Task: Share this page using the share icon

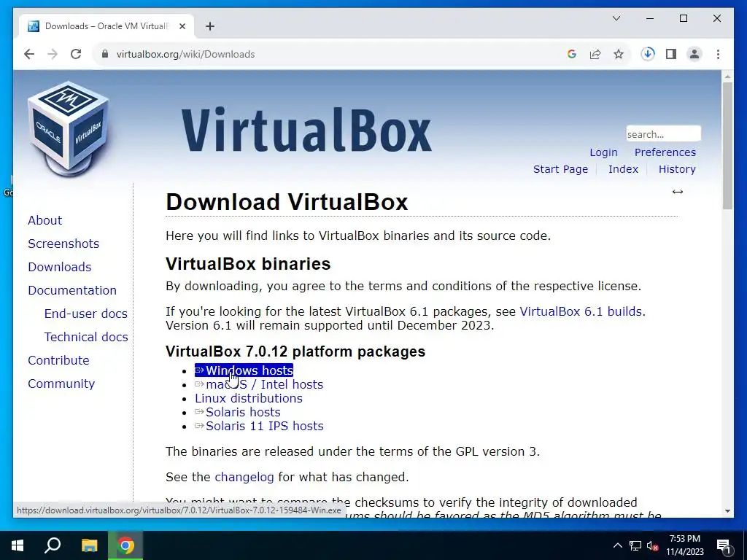Action: pyautogui.click(x=595, y=54)
